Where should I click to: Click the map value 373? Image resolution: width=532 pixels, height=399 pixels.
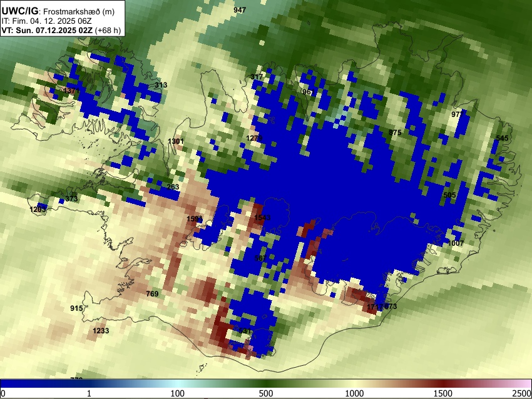71,199
